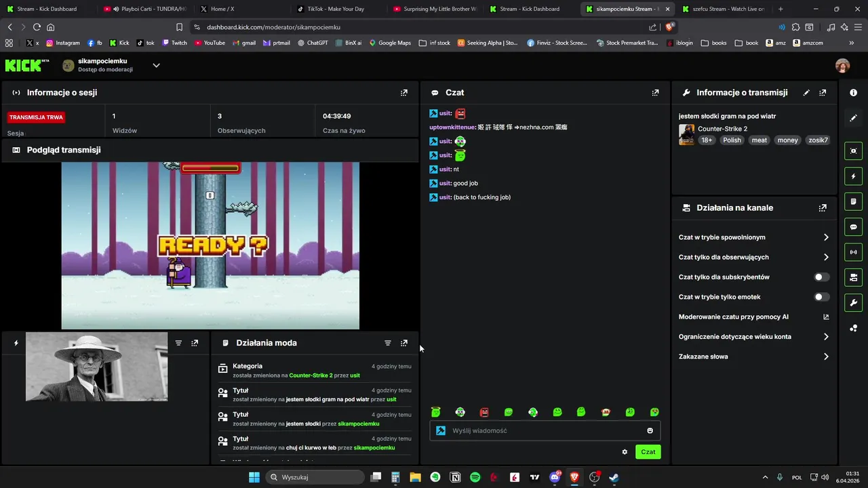Open filter options in Działania moda
868x488 pixels.
[388, 343]
